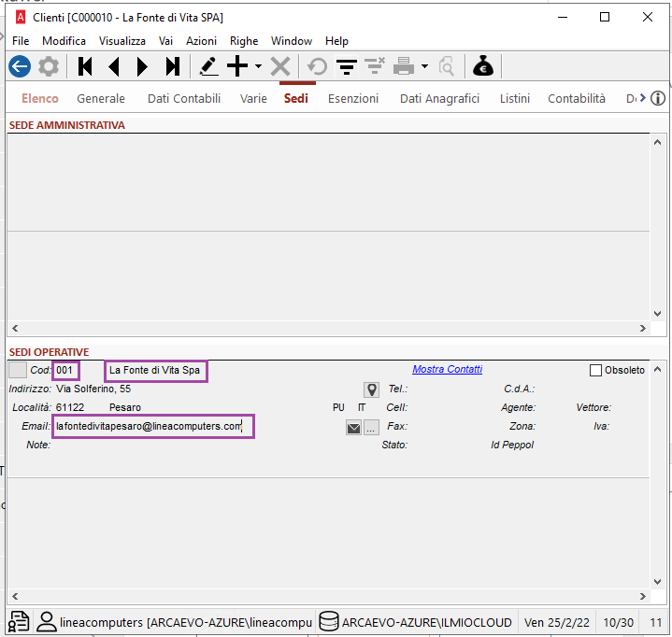Click the ellipsis button beside email
The image size is (672, 637).
click(371, 428)
